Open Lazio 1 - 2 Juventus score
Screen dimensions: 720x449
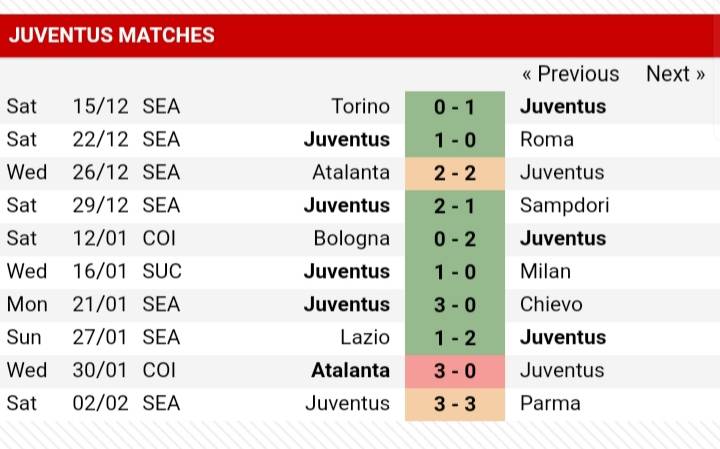(x=455, y=339)
